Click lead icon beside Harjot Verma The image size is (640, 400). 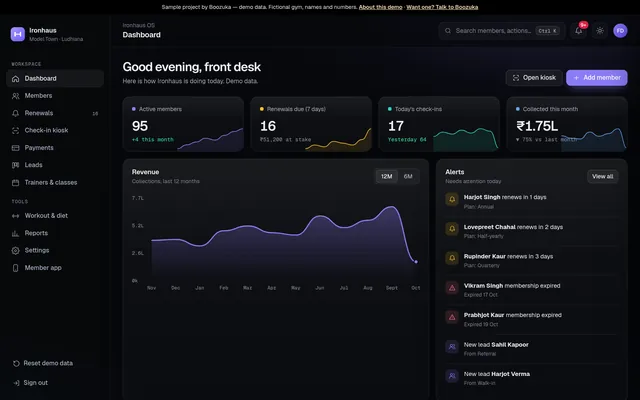click(x=452, y=376)
